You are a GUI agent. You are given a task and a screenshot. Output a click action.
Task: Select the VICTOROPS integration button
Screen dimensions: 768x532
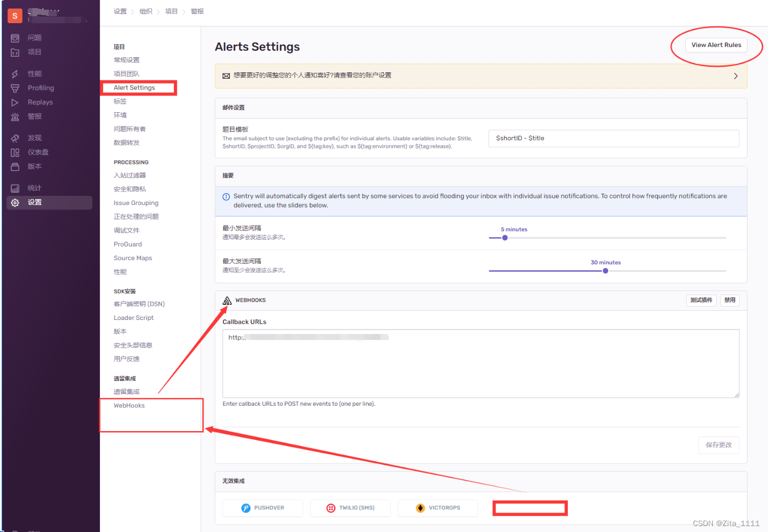438,508
